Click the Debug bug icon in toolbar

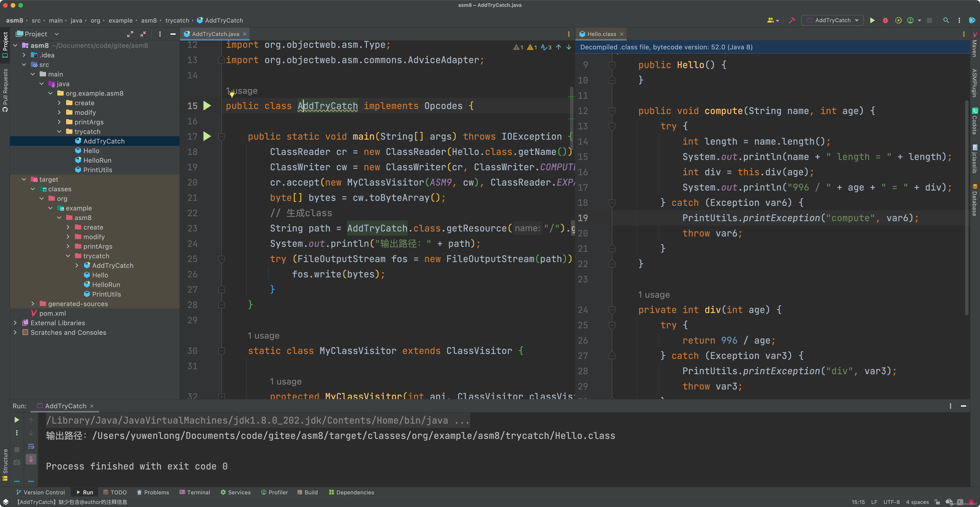click(x=885, y=20)
